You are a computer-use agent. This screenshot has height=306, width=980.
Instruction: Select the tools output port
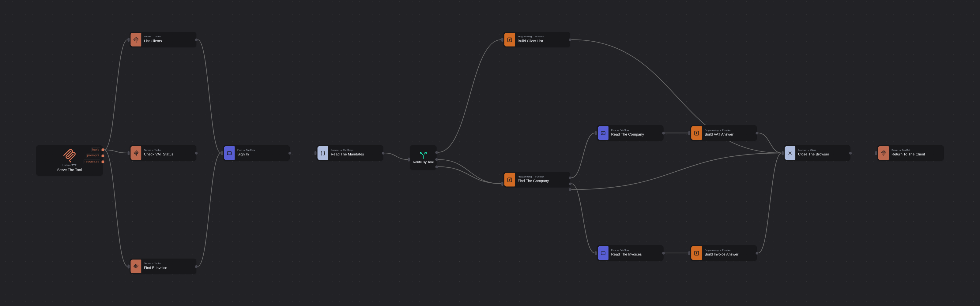[103, 150]
